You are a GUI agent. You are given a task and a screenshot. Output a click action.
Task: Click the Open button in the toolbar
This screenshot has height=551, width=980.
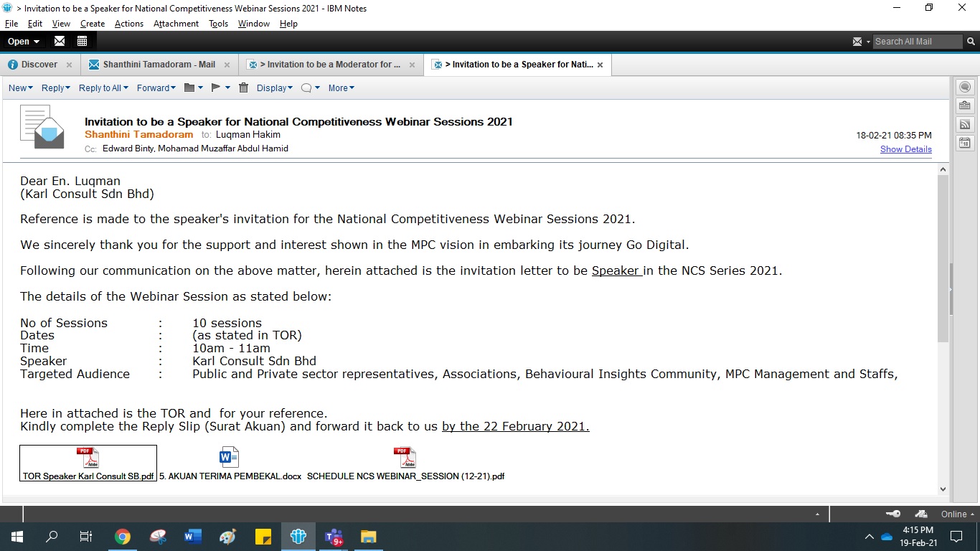[24, 41]
